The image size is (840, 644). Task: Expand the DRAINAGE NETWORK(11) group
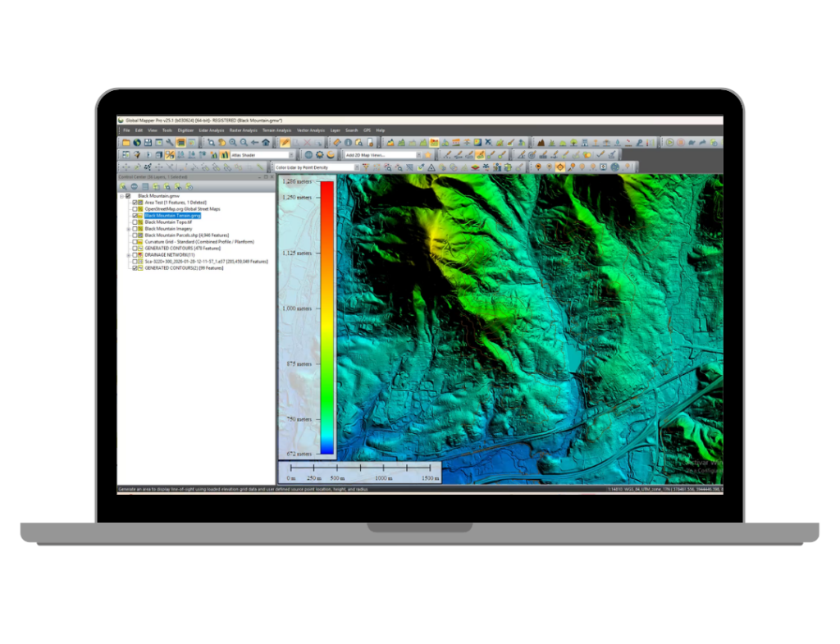pos(129,255)
